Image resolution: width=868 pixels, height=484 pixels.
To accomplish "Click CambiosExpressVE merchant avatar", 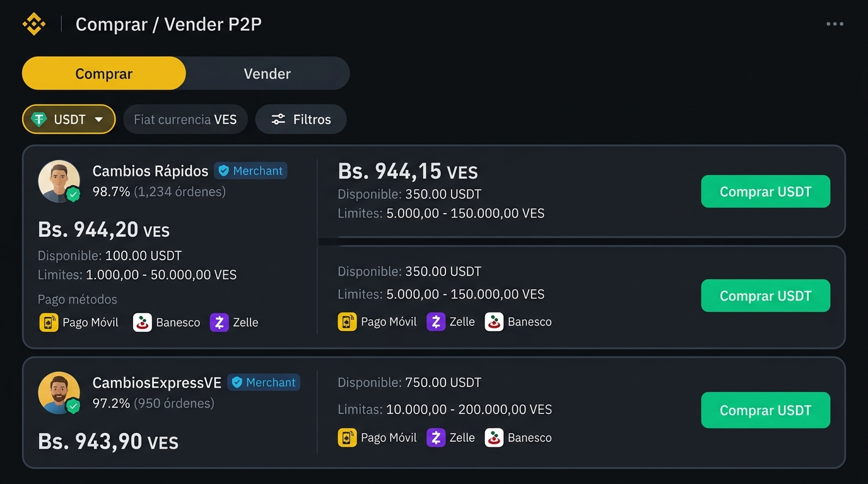I will [59, 393].
